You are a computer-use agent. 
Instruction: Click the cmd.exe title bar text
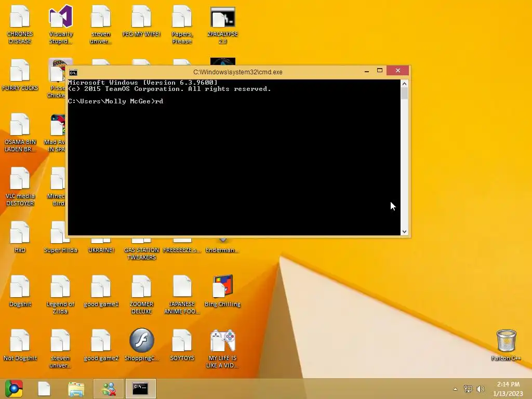coord(237,72)
